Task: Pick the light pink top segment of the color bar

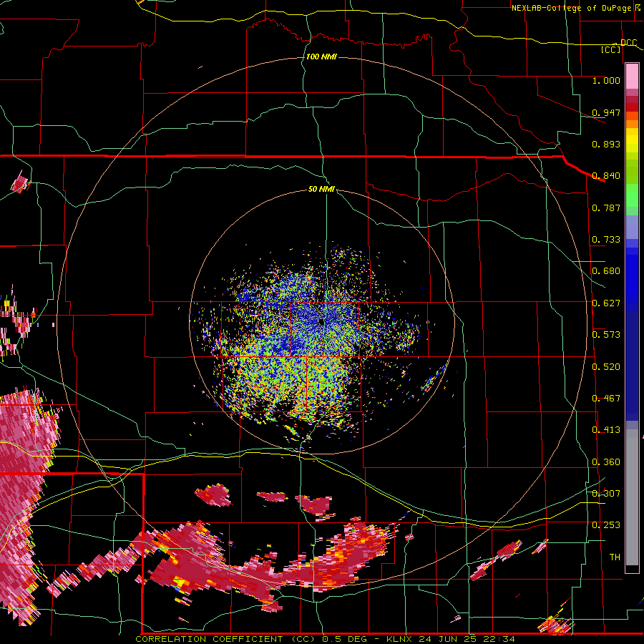Action: 632,77
